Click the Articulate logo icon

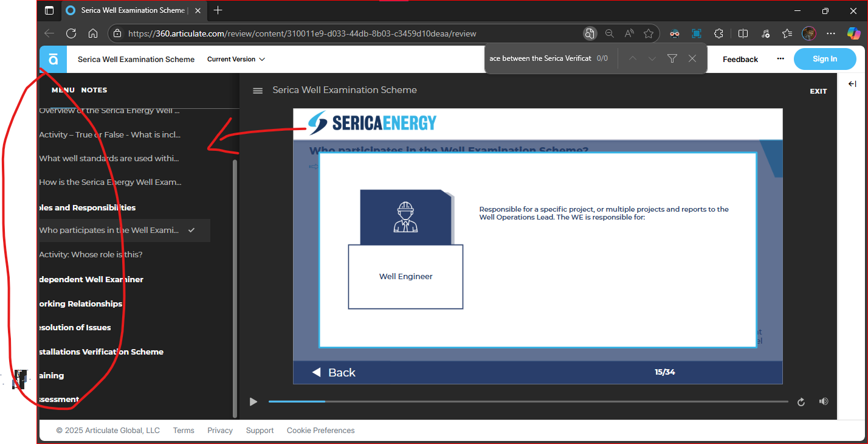pos(53,59)
